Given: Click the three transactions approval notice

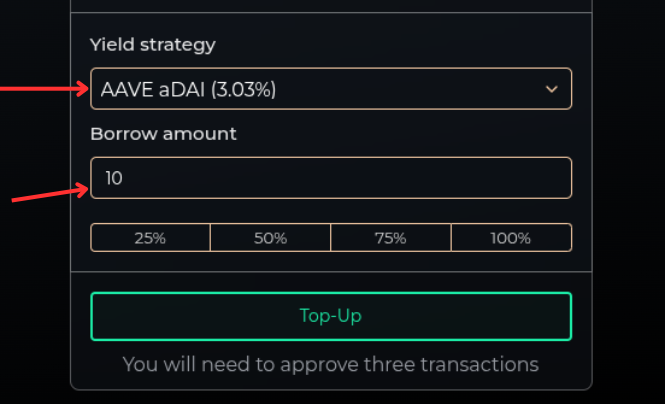Looking at the screenshot, I should pos(330,364).
